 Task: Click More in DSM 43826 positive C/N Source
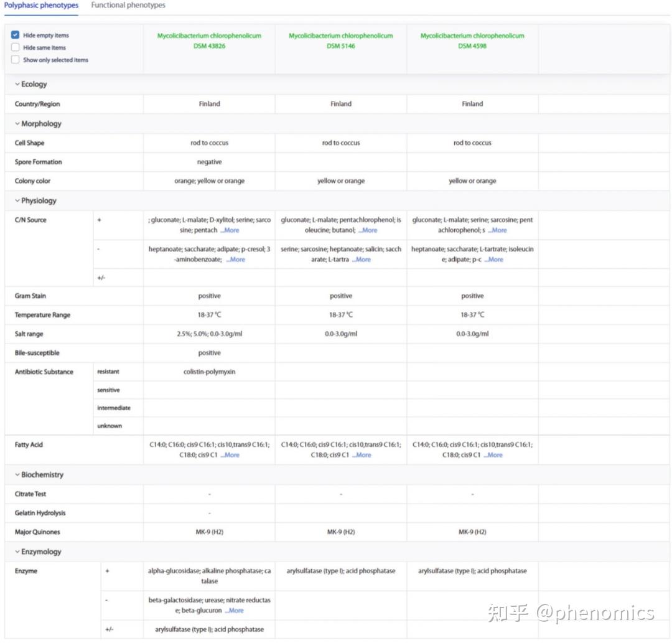[x=230, y=230]
